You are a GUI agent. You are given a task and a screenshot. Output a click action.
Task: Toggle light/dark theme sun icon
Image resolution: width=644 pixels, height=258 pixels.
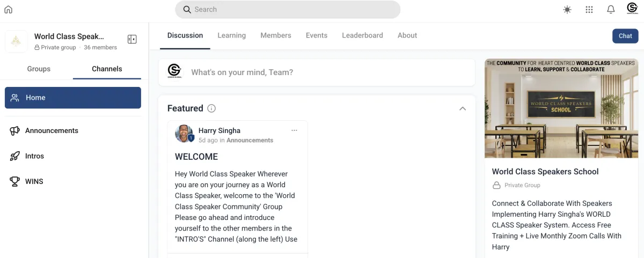(567, 10)
